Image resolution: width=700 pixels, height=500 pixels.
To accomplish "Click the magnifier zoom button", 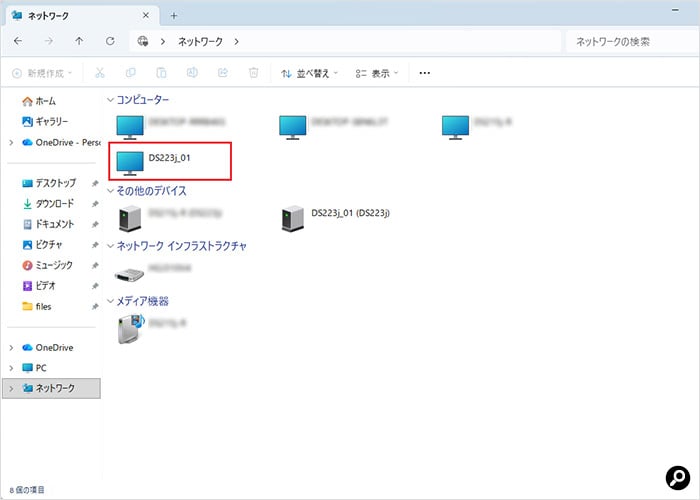I will (x=678, y=478).
